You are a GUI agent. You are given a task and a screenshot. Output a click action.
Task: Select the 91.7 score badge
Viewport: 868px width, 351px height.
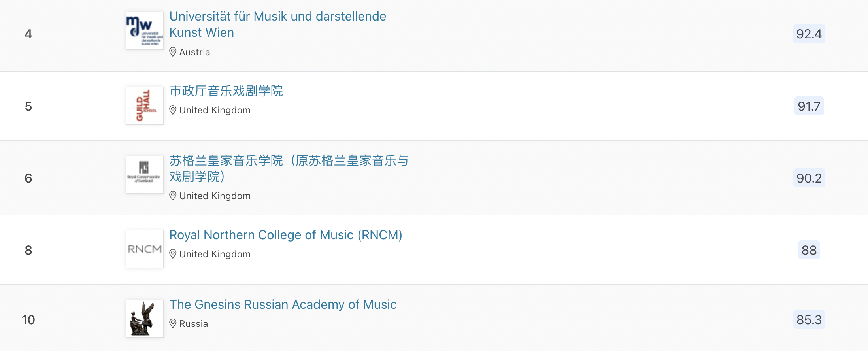(809, 106)
